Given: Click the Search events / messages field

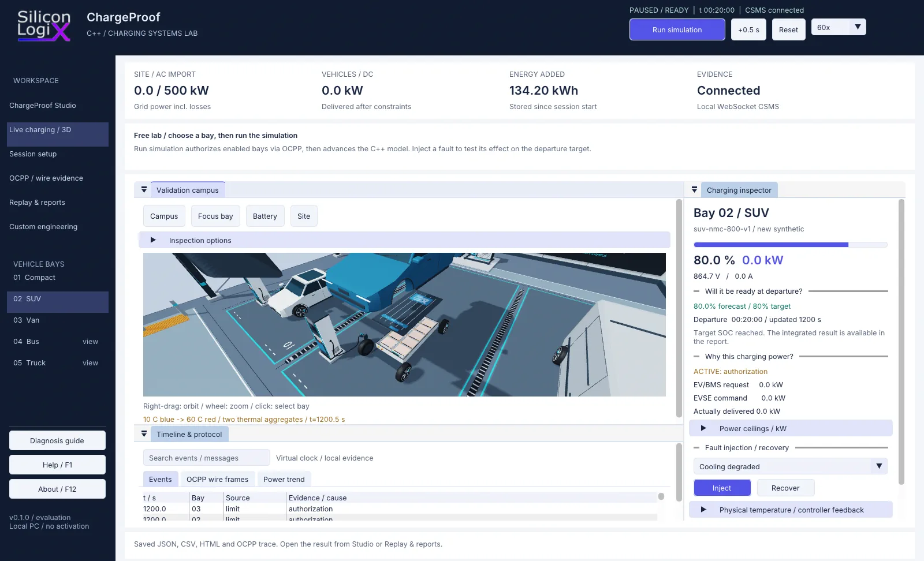Looking at the screenshot, I should [206, 458].
